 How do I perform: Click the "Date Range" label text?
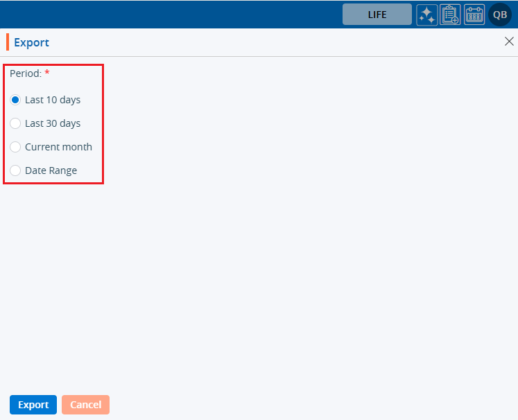click(51, 170)
